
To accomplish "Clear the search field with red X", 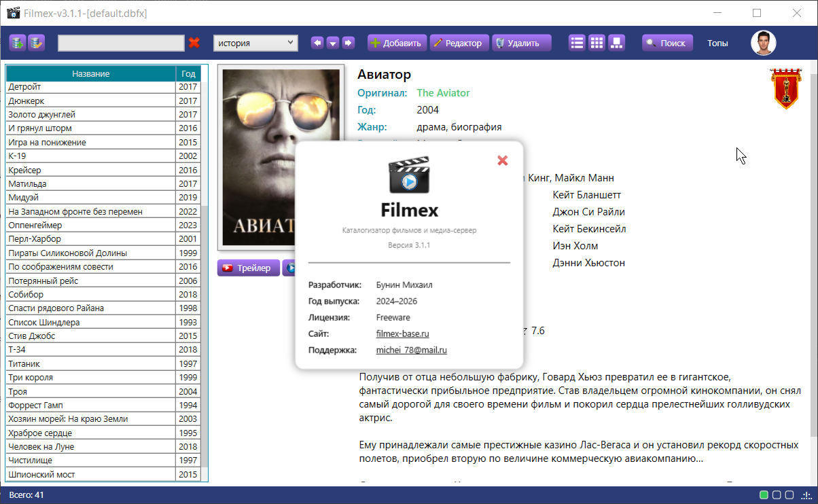I will [x=194, y=43].
